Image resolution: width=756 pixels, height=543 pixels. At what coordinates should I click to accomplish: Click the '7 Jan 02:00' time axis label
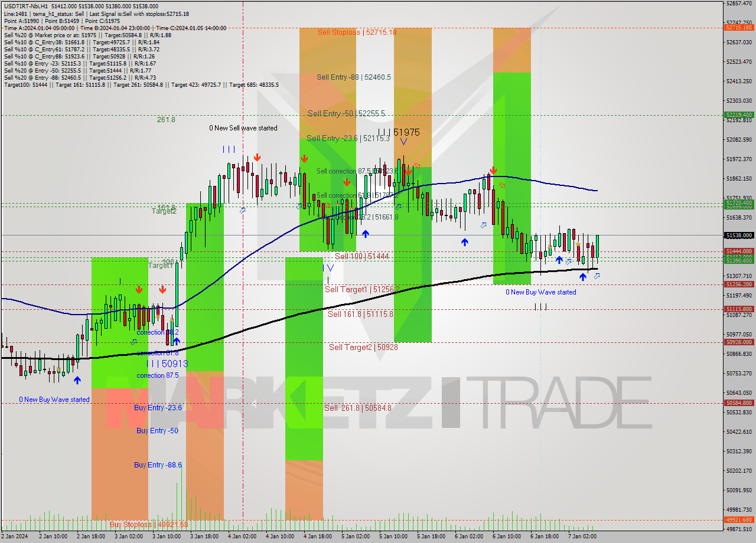click(x=583, y=537)
